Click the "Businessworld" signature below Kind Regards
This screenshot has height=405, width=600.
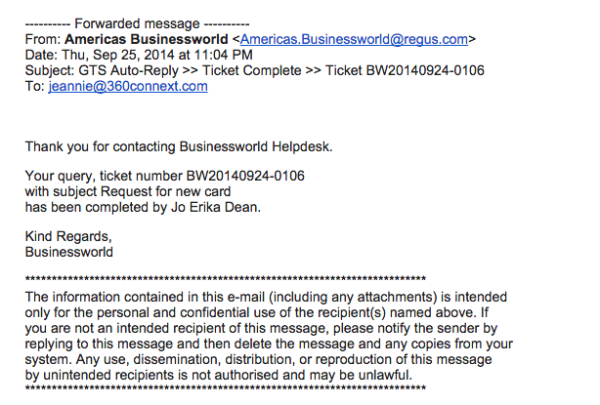69,253
